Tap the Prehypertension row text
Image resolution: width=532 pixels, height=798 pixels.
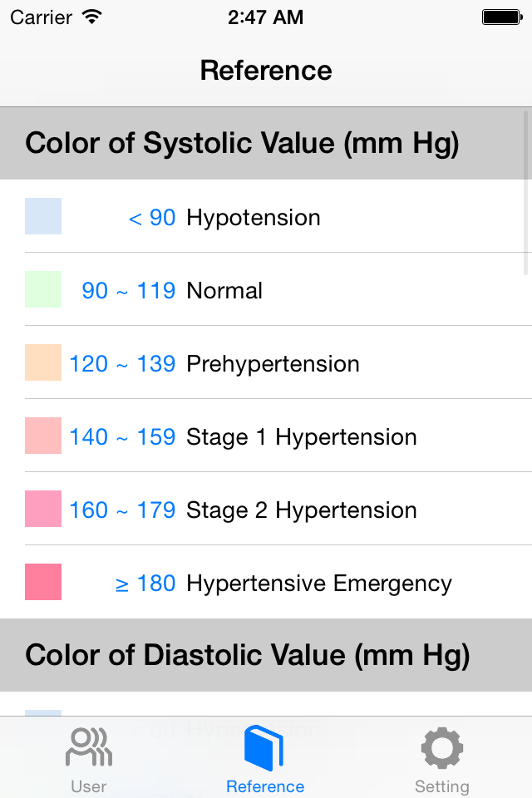(x=273, y=364)
